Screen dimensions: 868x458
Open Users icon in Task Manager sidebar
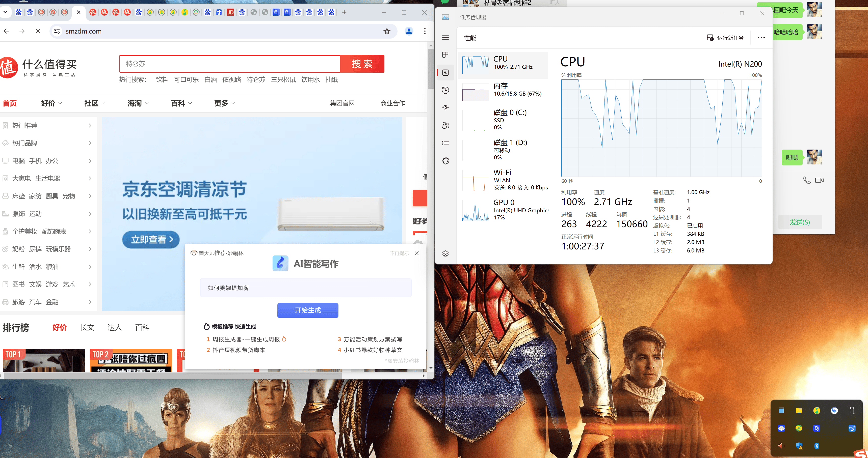click(x=445, y=126)
